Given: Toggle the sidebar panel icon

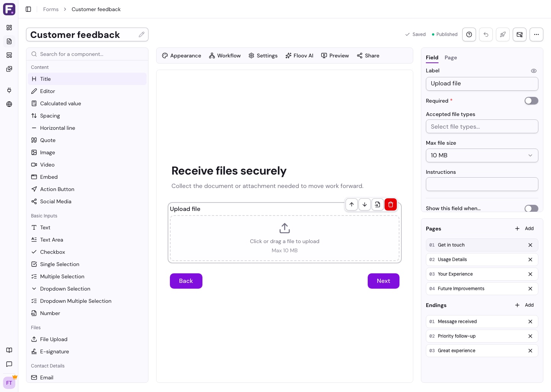Looking at the screenshot, I should pyautogui.click(x=28, y=9).
